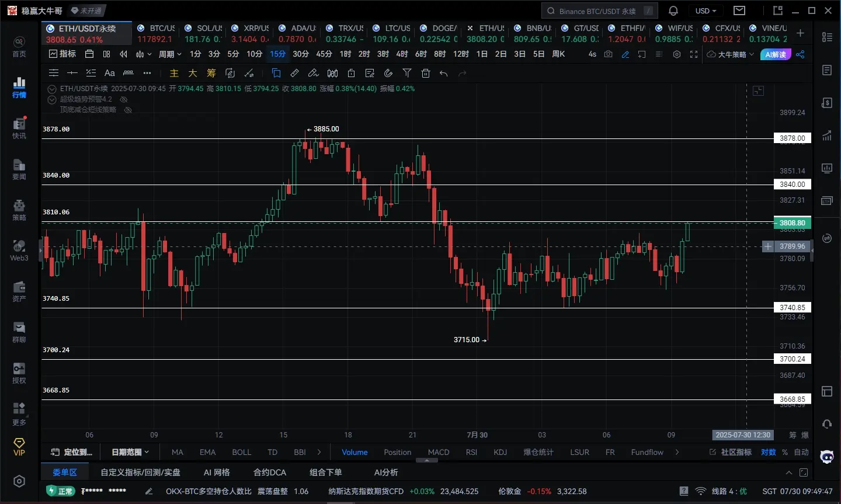Open the 日期范围 date range dropdown
841x504 pixels.
click(x=130, y=452)
